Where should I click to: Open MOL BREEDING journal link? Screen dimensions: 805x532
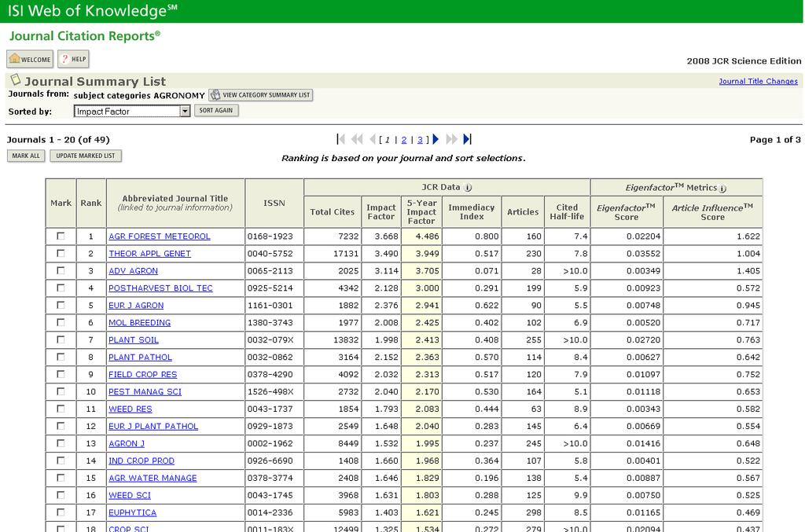139,323
